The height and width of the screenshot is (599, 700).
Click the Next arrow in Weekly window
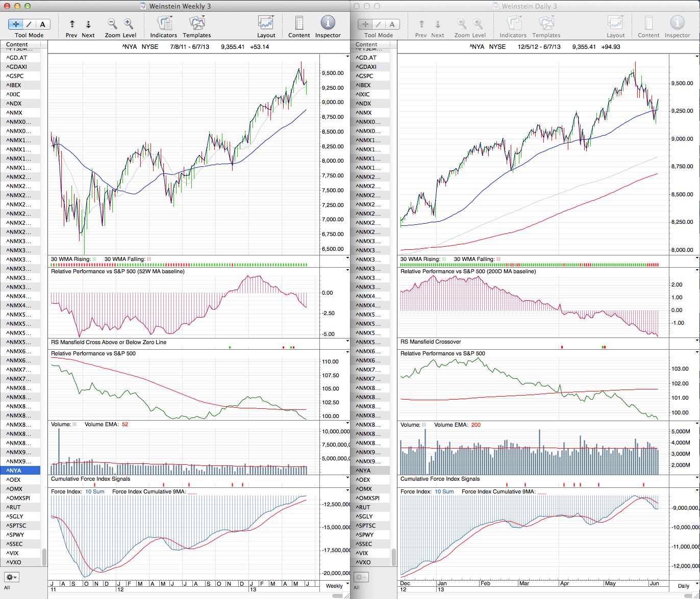pyautogui.click(x=88, y=24)
